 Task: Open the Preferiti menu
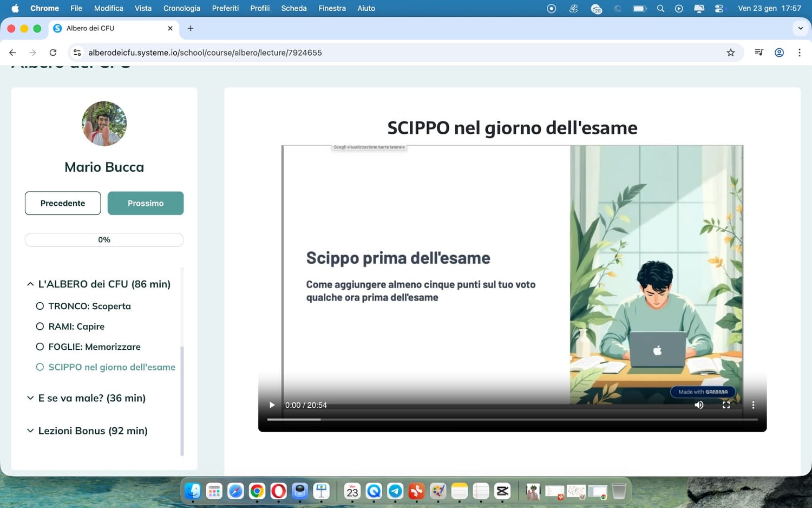coord(225,8)
